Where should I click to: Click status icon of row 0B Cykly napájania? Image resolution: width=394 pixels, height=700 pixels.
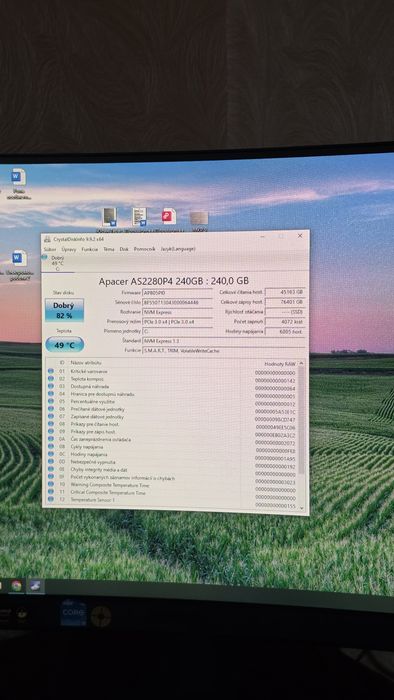point(51,447)
